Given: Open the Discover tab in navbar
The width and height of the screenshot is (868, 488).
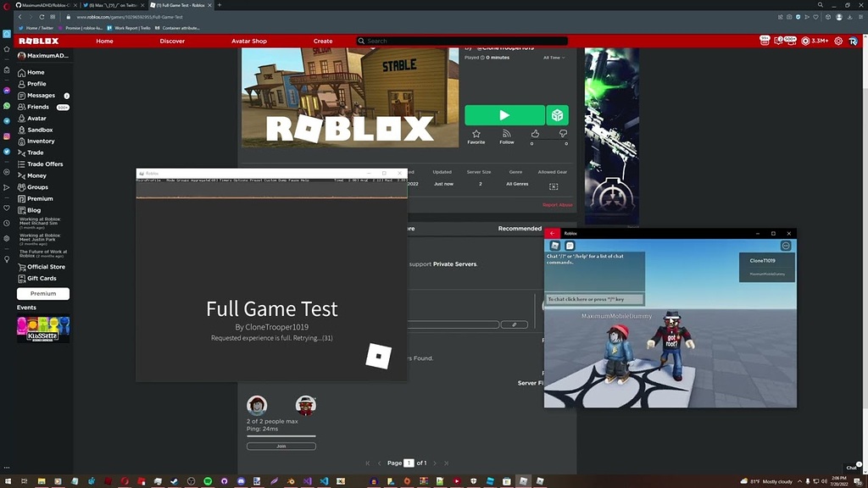Looking at the screenshot, I should [172, 41].
